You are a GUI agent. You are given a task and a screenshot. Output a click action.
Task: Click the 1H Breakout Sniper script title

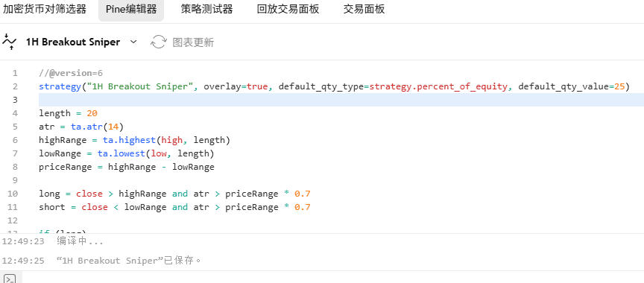pyautogui.click(x=73, y=42)
